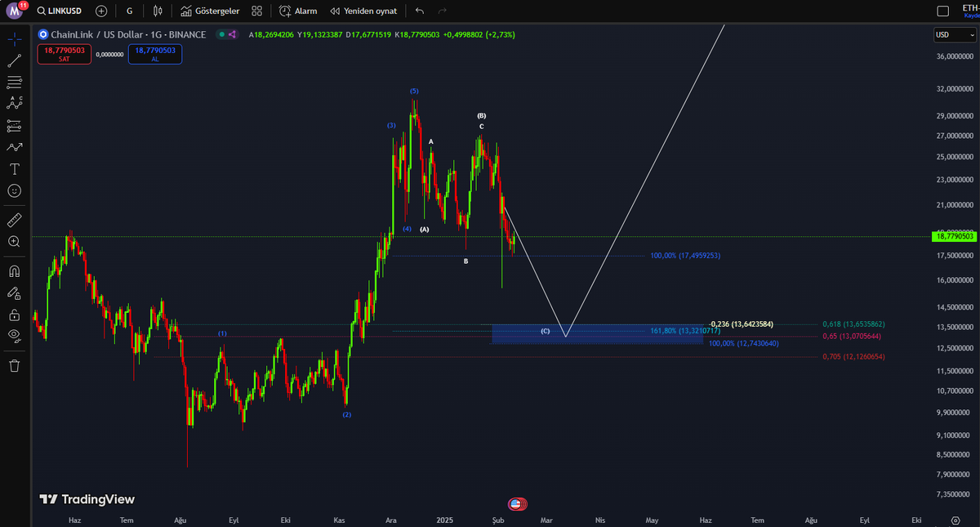Click the purple share icon by BINANCE
This screenshot has width=980, height=527.
[x=232, y=34]
